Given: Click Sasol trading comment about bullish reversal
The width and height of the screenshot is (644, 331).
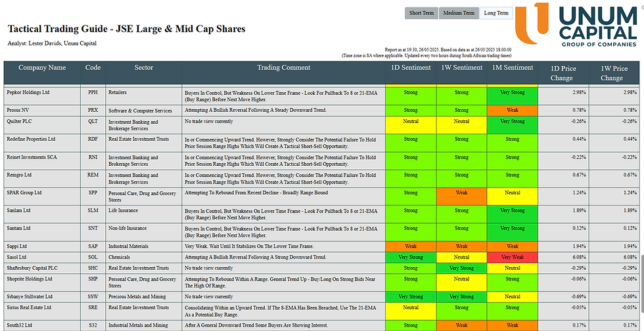Looking at the screenshot, I should pos(256,257).
